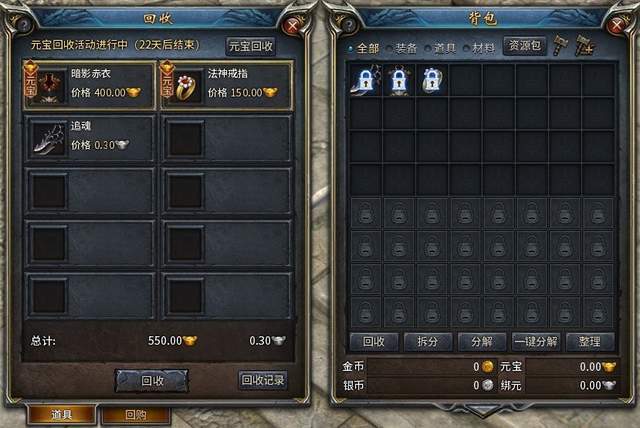Click the 元宝回收 button
Image resolution: width=640 pixels, height=428 pixels.
pyautogui.click(x=251, y=46)
